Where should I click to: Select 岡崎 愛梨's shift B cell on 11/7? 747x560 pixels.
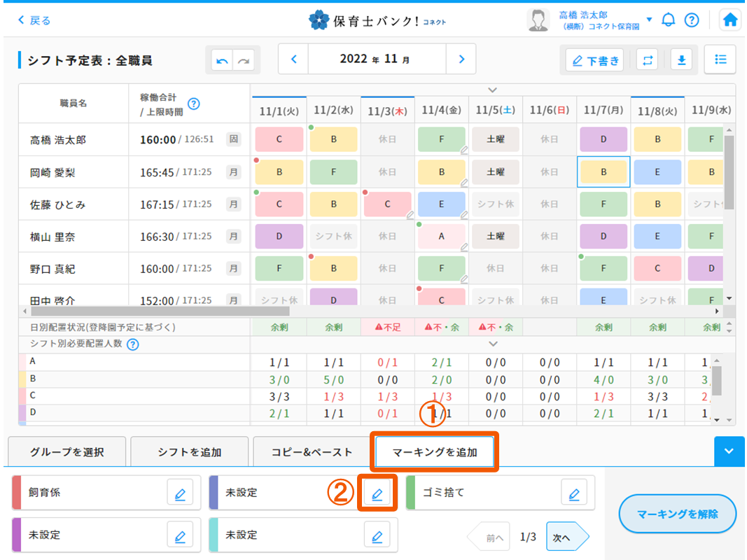603,172
